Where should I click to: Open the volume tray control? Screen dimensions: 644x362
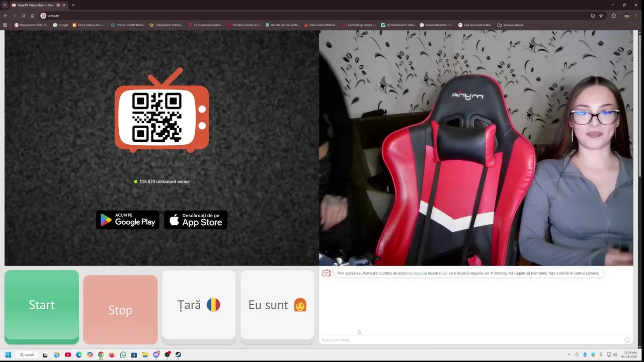point(615,354)
